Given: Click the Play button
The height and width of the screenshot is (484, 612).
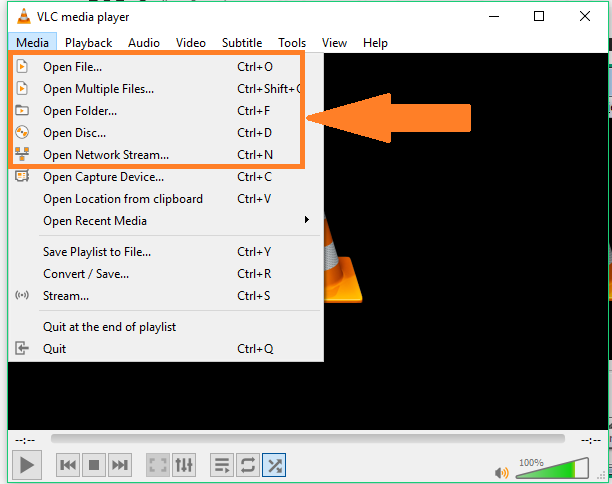Looking at the screenshot, I should (x=27, y=465).
